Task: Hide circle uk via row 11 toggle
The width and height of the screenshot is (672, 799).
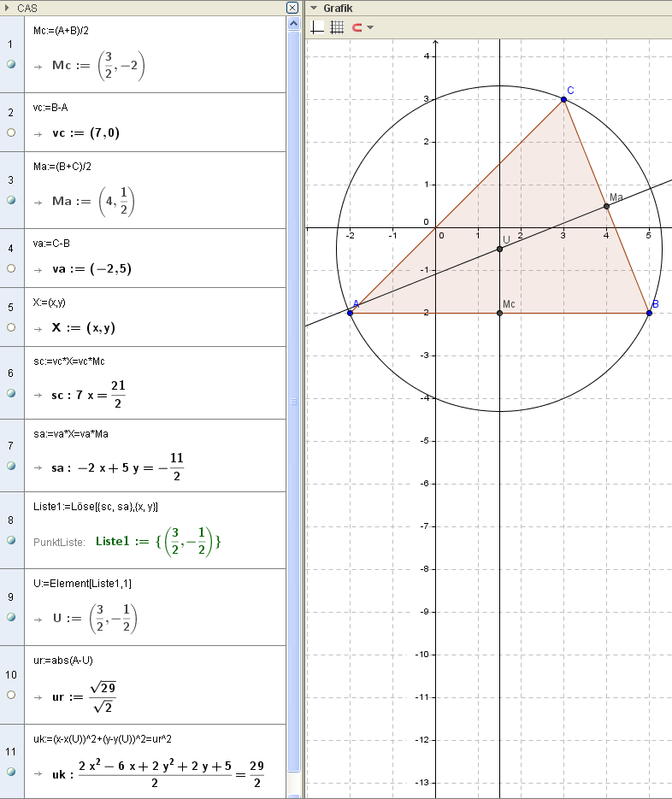Action: coord(11,772)
